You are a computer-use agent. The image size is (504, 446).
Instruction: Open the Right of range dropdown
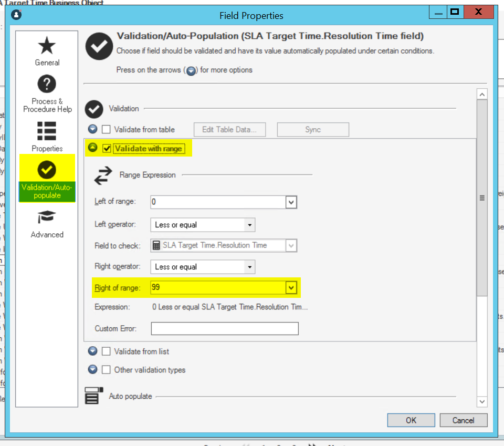(x=292, y=287)
